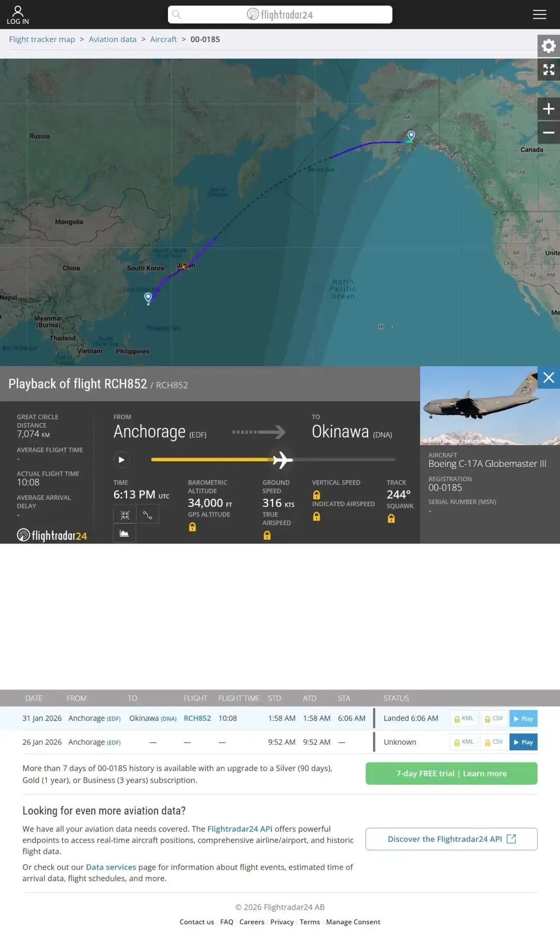Click the STATUS column header
The width and height of the screenshot is (560, 945).
(x=396, y=698)
